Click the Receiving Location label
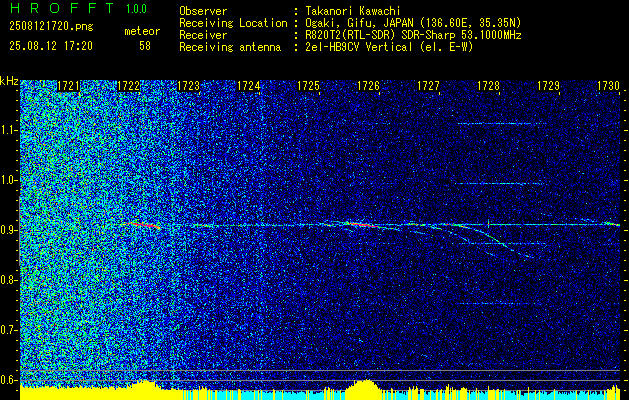Screen dimensions: 629x400 [233, 24]
